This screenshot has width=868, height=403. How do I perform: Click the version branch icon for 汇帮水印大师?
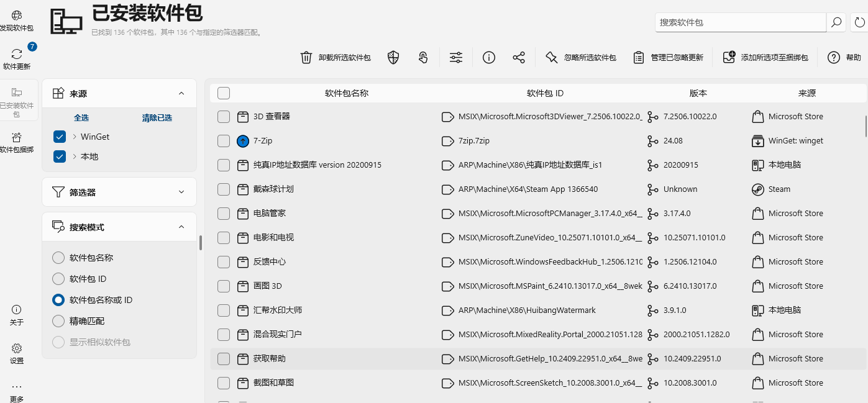652,310
